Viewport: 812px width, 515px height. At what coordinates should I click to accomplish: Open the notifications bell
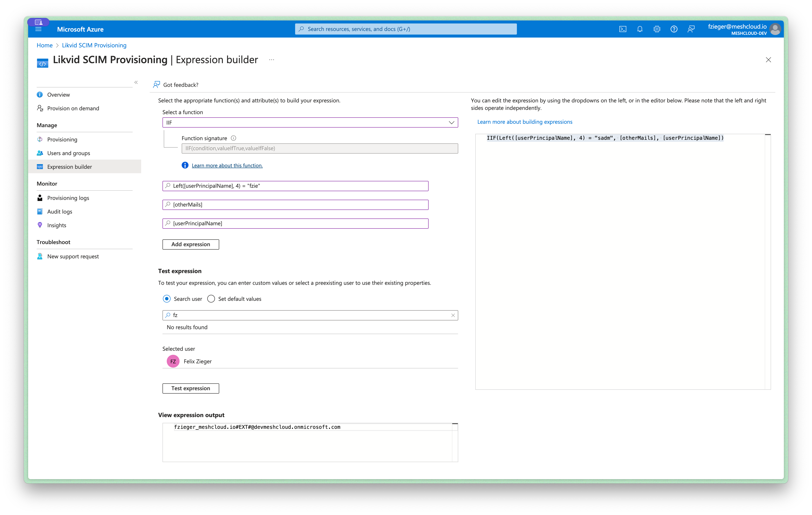(x=640, y=29)
